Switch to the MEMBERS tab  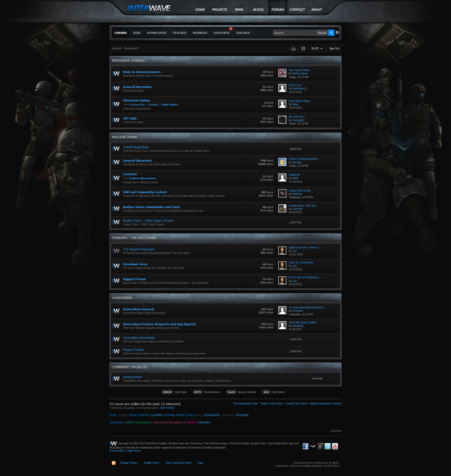pyautogui.click(x=200, y=33)
